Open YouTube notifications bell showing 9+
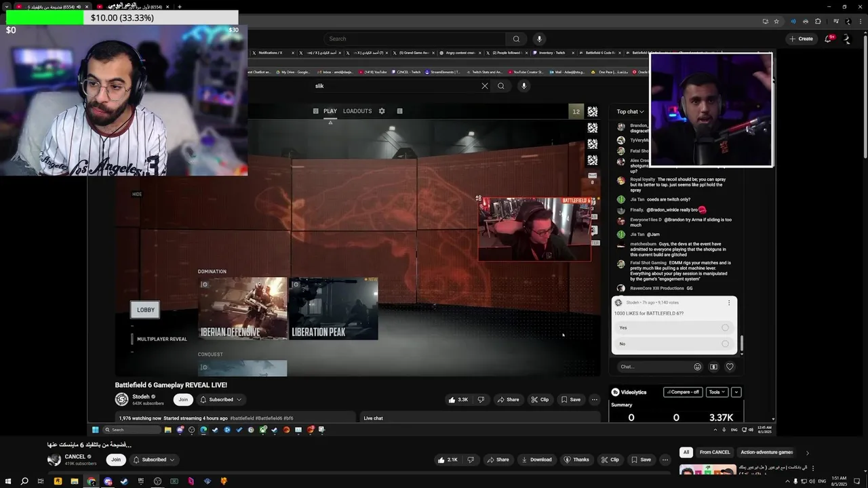The image size is (868, 488). pos(828,39)
